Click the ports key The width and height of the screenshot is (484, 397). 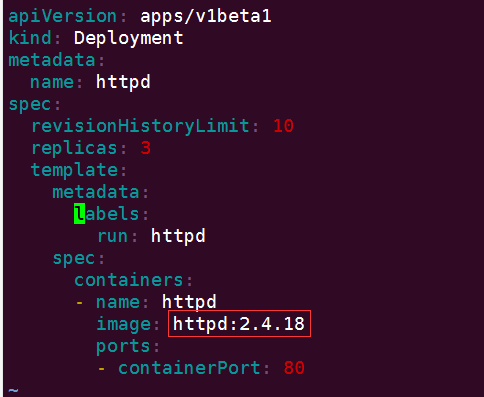pyautogui.click(x=123, y=347)
